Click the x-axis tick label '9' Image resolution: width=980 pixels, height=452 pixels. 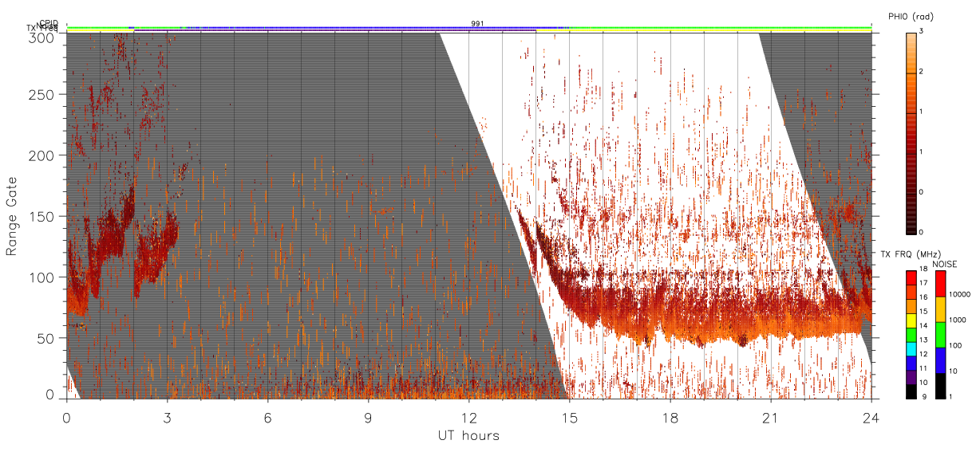(x=368, y=416)
